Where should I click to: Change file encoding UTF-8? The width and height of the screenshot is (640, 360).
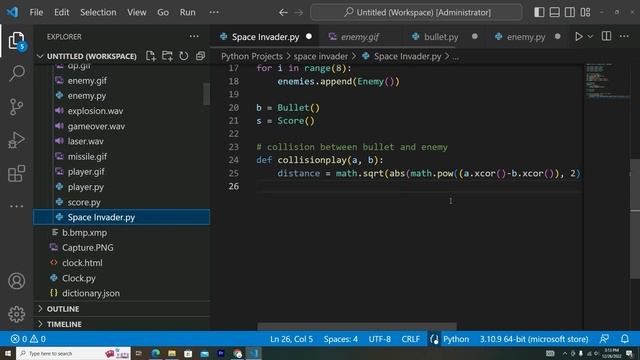click(380, 339)
